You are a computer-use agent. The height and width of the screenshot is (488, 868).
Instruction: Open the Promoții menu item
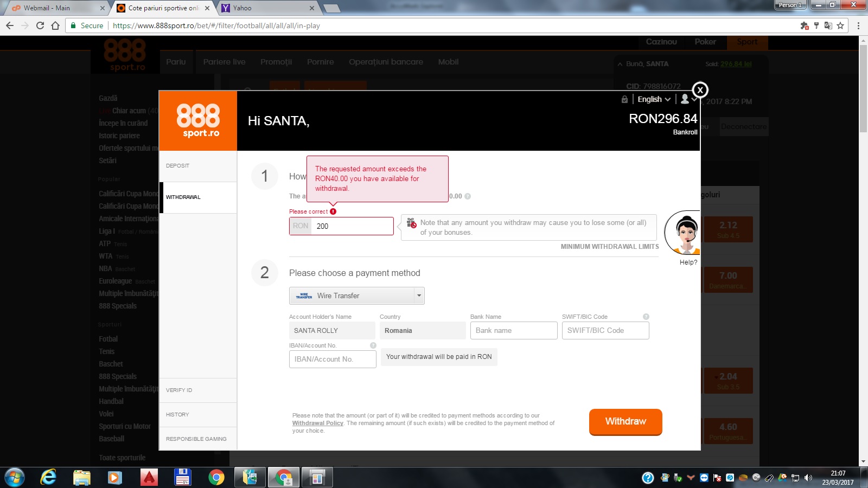pyautogui.click(x=276, y=62)
